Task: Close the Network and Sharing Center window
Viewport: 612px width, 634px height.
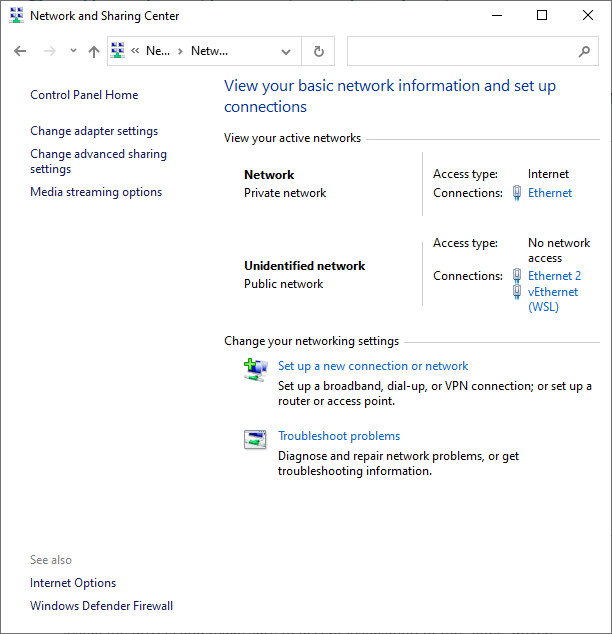Action: pyautogui.click(x=588, y=15)
